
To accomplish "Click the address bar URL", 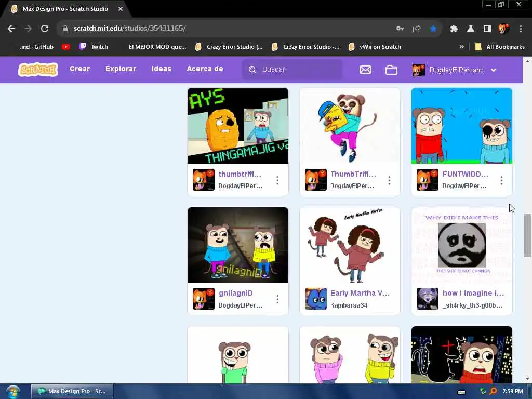I will [129, 29].
